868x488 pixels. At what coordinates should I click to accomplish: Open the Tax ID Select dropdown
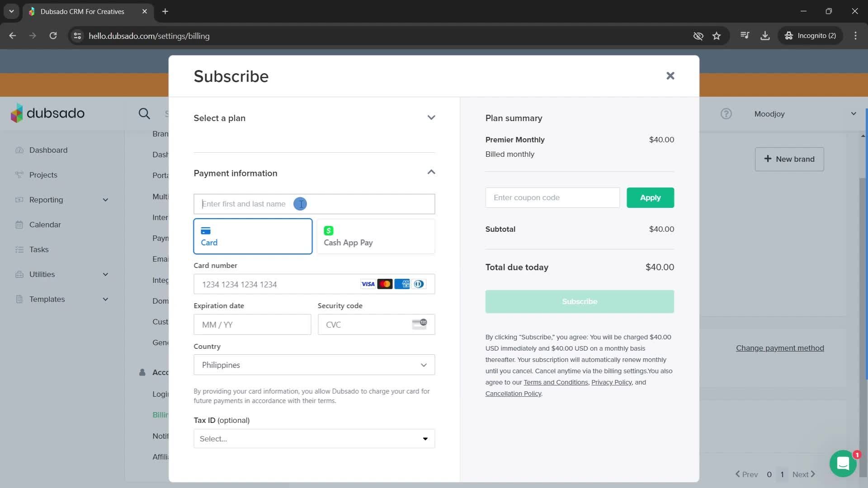314,439
